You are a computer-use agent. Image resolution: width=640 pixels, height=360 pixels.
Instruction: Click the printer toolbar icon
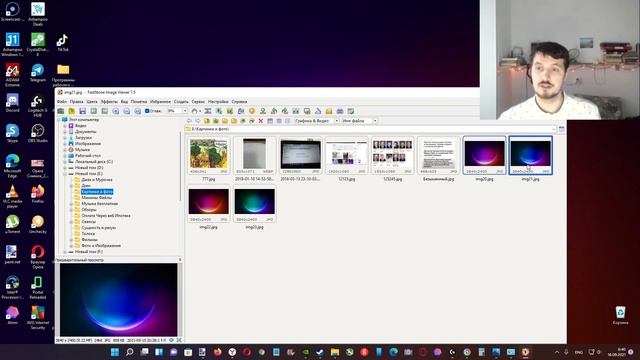pos(340,111)
